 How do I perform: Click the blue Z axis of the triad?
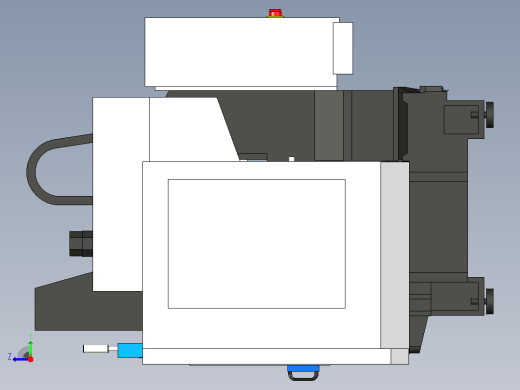[21, 359]
